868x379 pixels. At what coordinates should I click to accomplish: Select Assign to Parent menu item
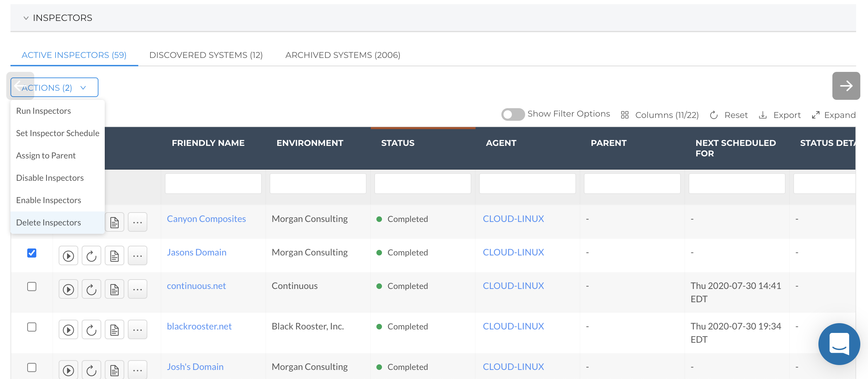pyautogui.click(x=58, y=156)
